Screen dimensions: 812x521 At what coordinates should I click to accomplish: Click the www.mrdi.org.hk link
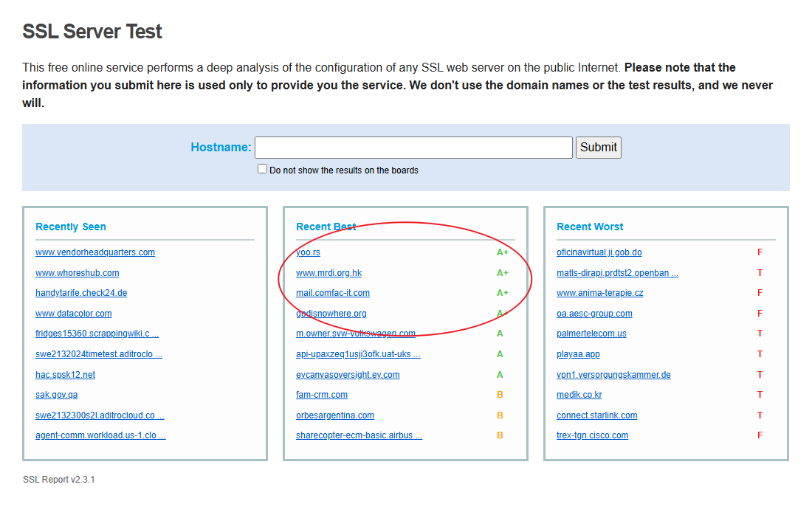point(328,273)
